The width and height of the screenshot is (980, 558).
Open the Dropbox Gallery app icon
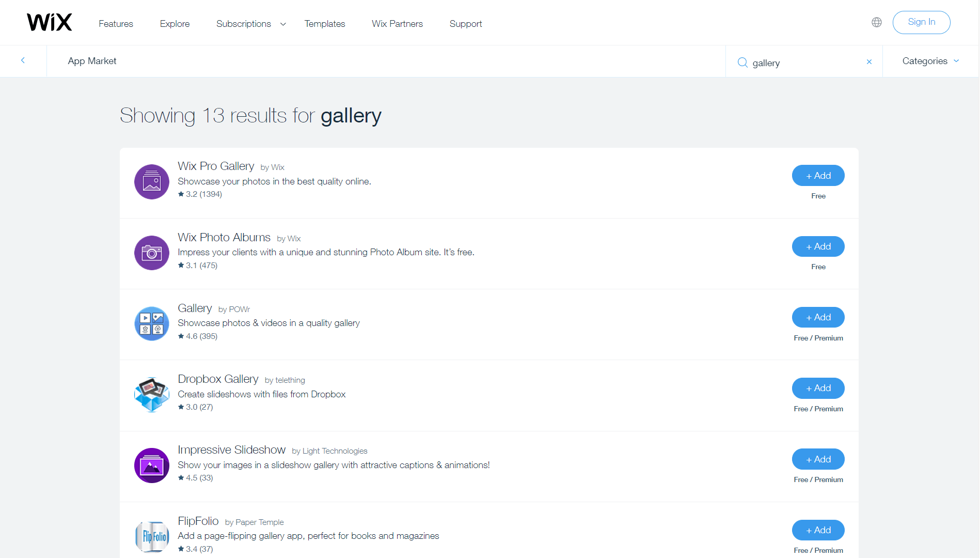(152, 394)
